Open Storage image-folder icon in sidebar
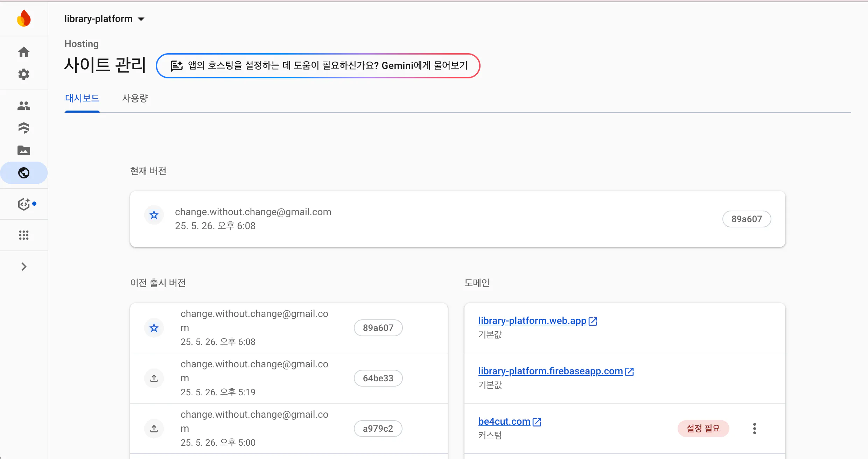Screen dimensions: 868x459 click(x=24, y=150)
